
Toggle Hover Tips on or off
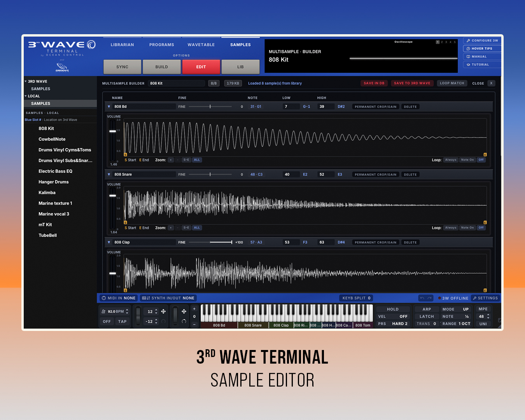pos(482,49)
